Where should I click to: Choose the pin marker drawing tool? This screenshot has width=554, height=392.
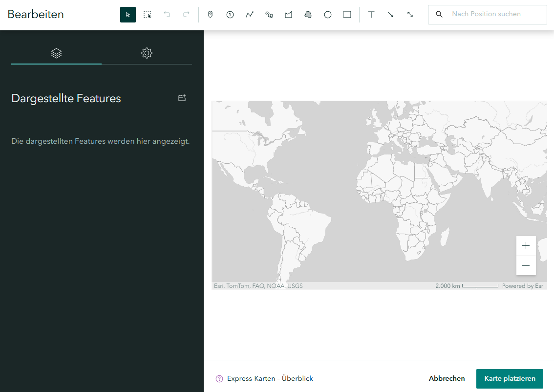(x=211, y=15)
